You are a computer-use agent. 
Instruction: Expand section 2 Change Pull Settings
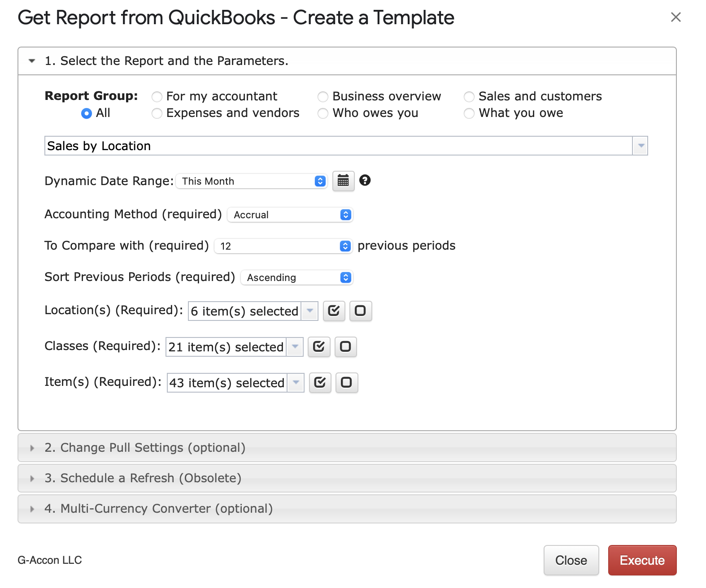(x=347, y=448)
